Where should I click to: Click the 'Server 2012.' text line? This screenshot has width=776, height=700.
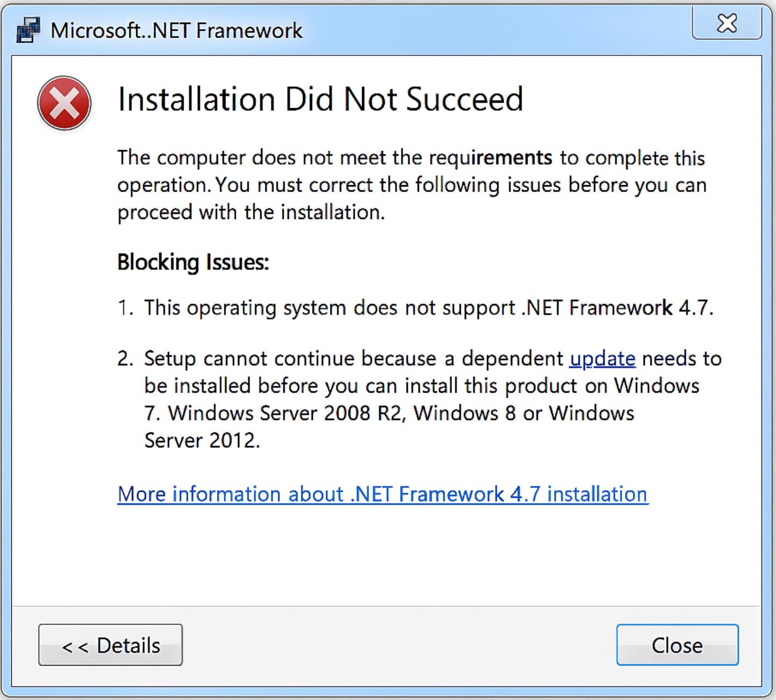click(x=202, y=441)
